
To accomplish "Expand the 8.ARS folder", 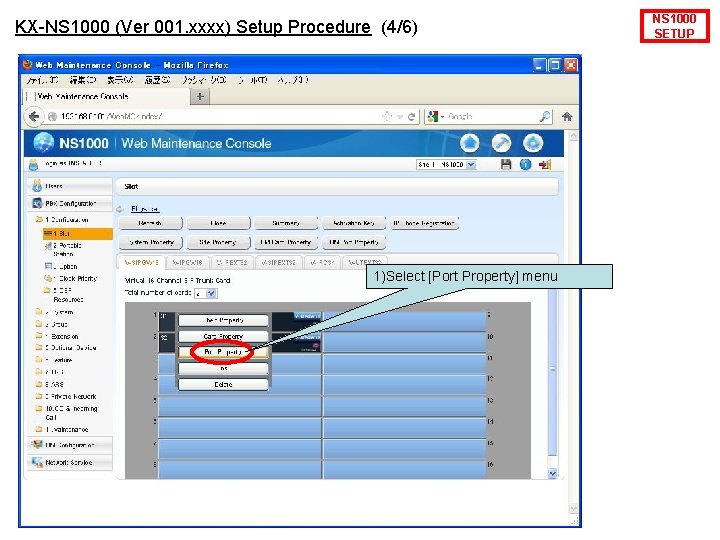I will tap(39, 384).
